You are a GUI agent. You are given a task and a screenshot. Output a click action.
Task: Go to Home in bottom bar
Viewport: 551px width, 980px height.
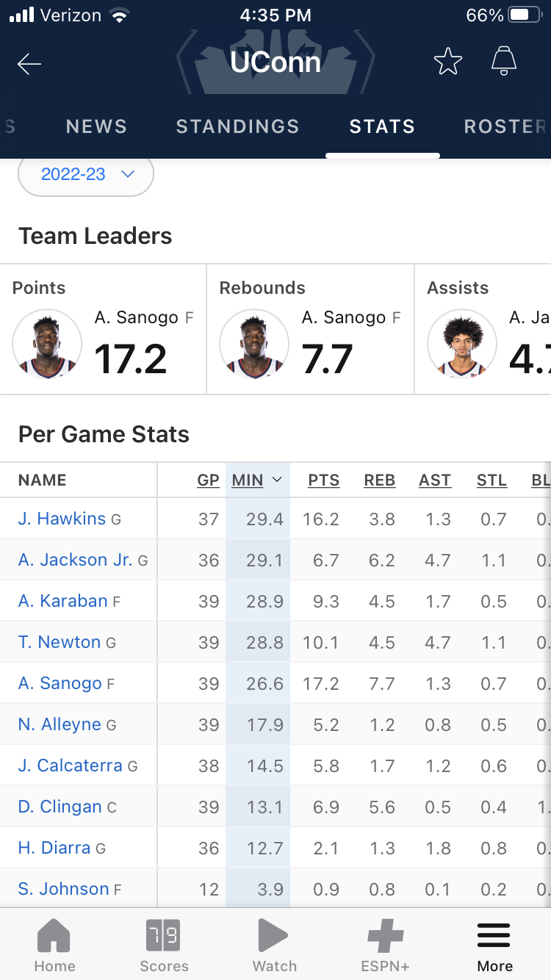tap(54, 945)
